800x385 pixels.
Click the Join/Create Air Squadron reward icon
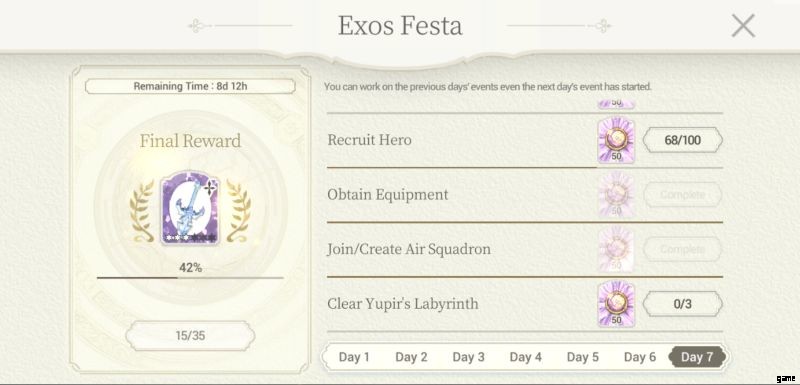(x=616, y=249)
